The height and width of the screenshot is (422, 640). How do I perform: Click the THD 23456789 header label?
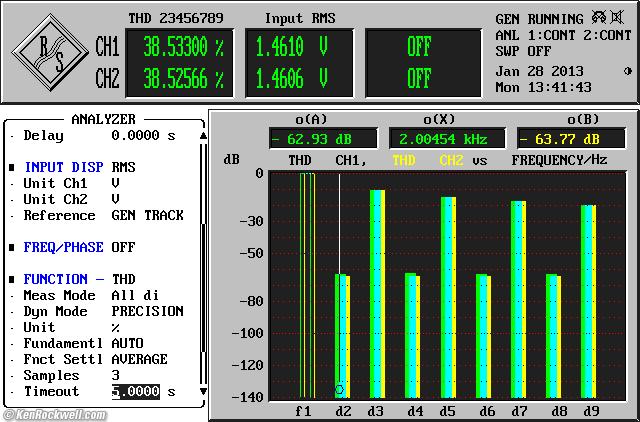coord(176,18)
